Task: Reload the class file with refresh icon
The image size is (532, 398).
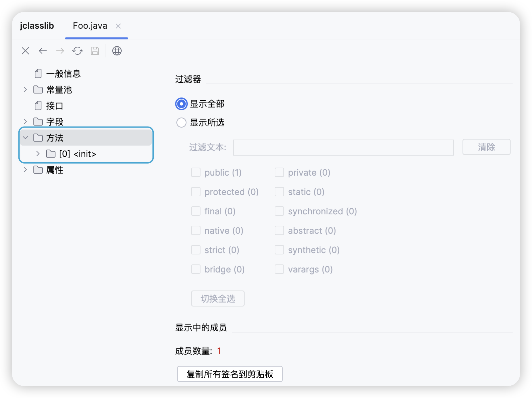Action: [x=78, y=51]
